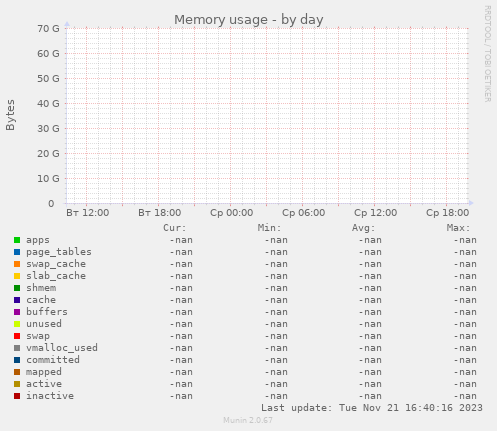Image resolution: width=497 pixels, height=431 pixels.
Task: Click the Min value '-nan' for cache
Action: (276, 300)
